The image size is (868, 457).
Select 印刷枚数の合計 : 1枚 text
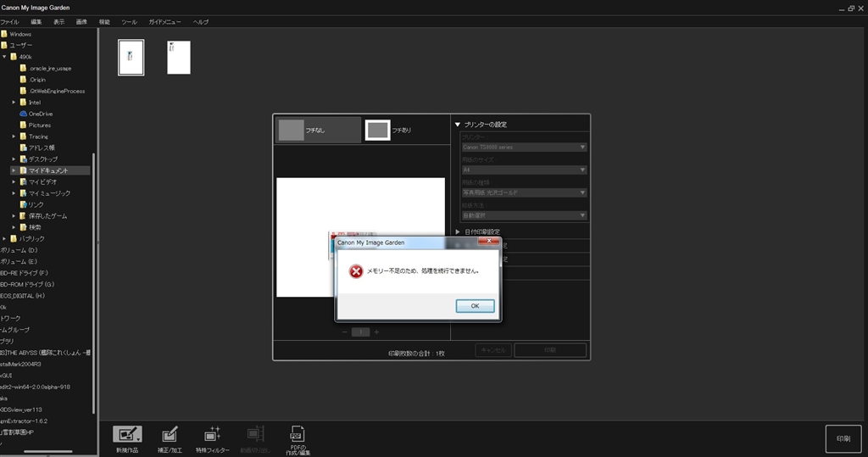(x=416, y=354)
